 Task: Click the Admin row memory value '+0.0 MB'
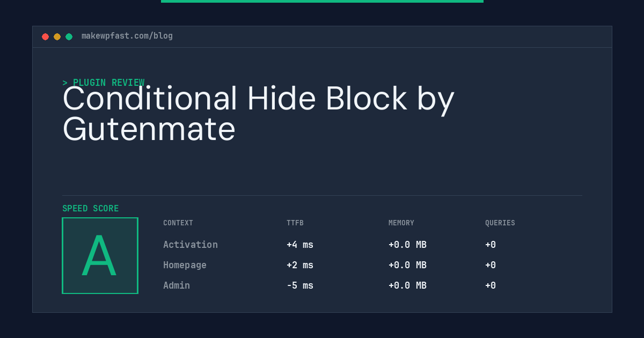coord(407,285)
